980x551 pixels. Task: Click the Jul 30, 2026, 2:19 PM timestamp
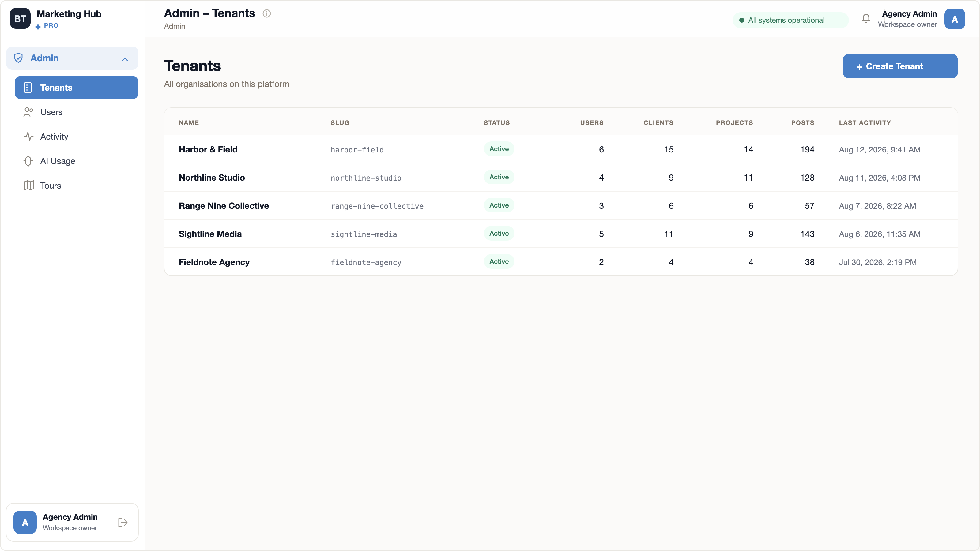point(878,262)
